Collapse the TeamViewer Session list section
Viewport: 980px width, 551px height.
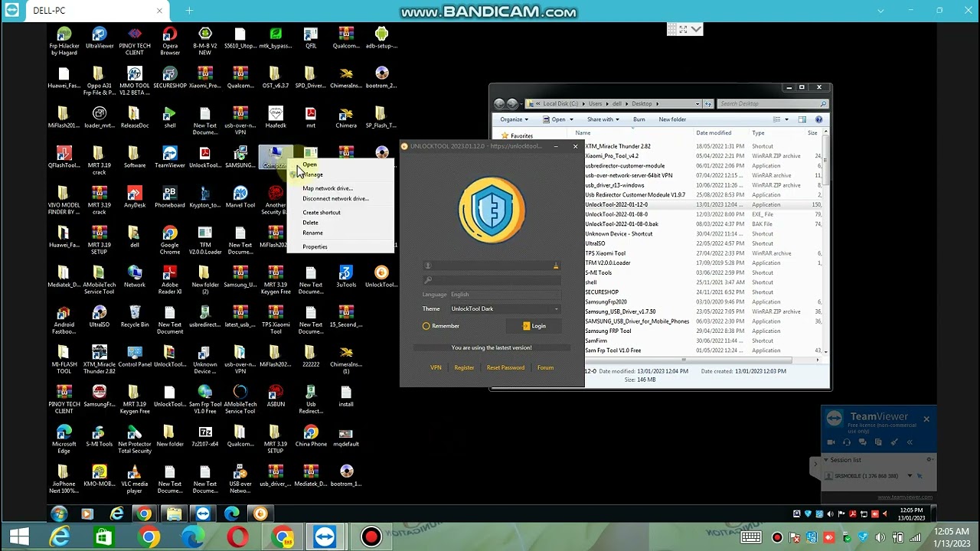(826, 460)
